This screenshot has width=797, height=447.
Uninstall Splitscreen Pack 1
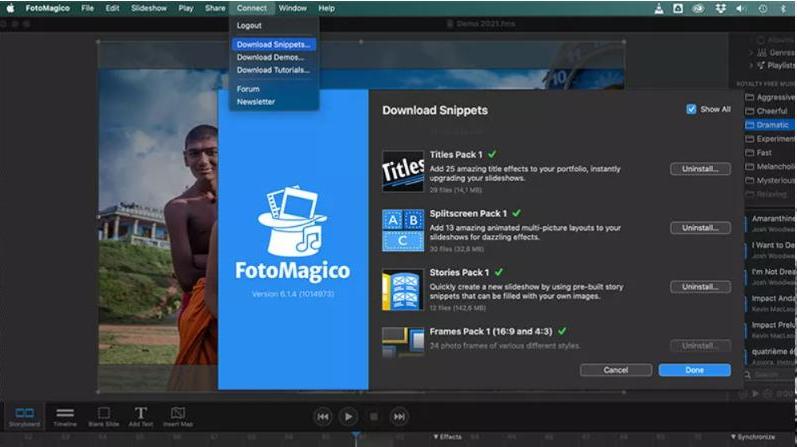tap(700, 228)
